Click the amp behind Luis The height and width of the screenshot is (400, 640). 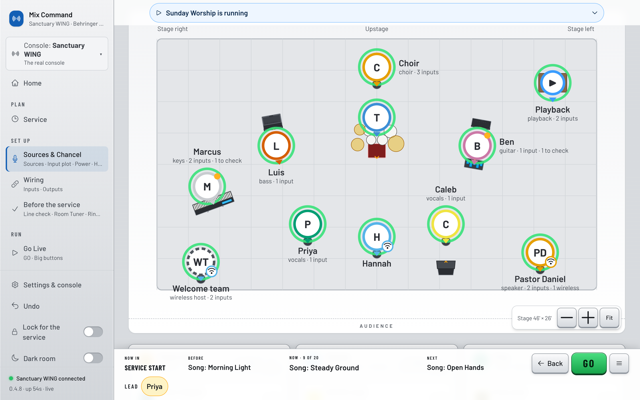[272, 121]
